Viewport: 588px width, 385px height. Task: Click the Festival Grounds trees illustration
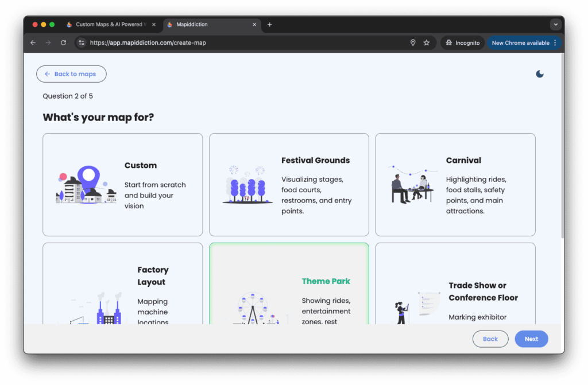247,185
